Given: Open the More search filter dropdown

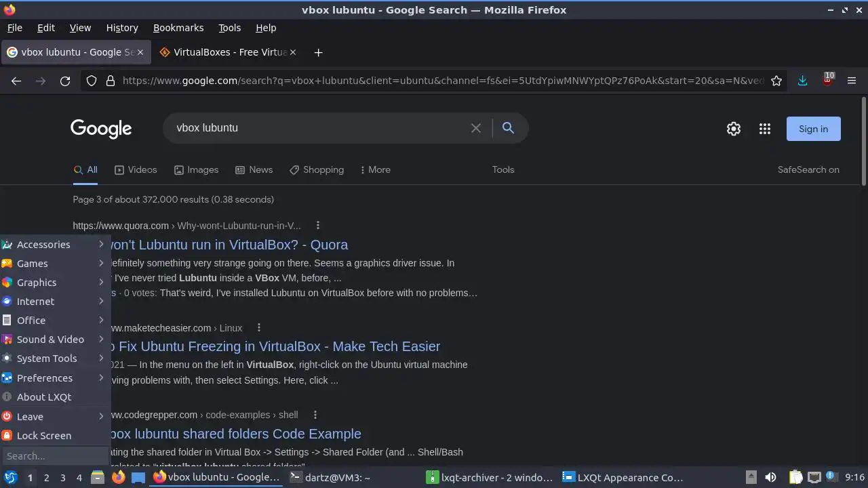Looking at the screenshot, I should 375,170.
